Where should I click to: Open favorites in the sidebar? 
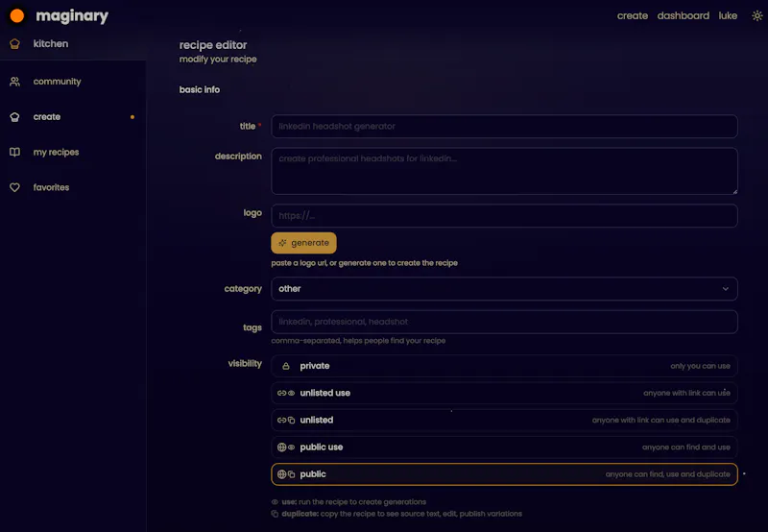(73, 187)
